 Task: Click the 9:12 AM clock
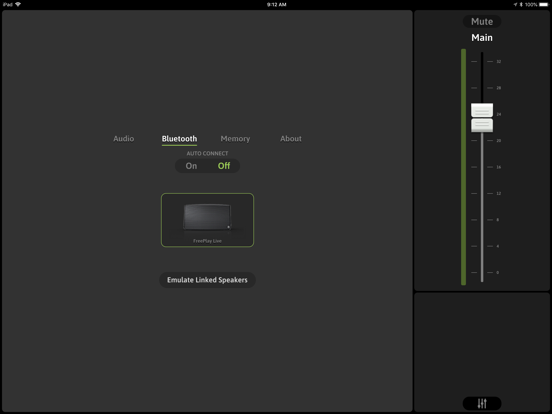pos(276,5)
